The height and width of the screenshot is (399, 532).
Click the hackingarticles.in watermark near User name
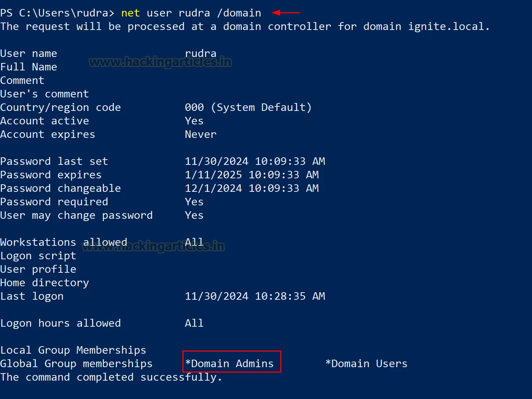pyautogui.click(x=160, y=62)
